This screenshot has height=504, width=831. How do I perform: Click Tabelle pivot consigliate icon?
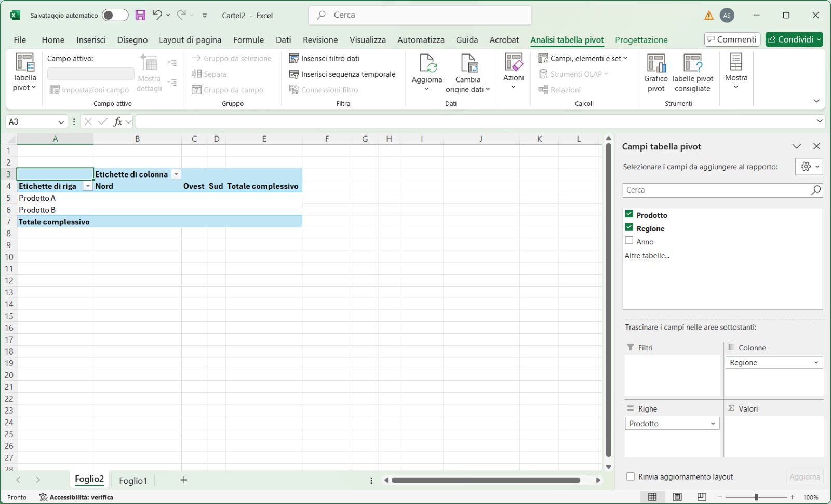[x=692, y=64]
